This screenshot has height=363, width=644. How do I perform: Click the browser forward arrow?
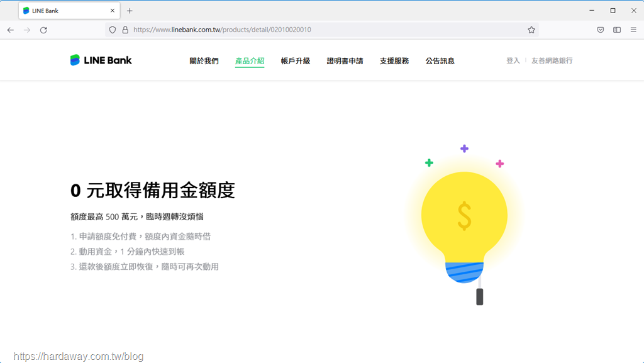click(27, 30)
